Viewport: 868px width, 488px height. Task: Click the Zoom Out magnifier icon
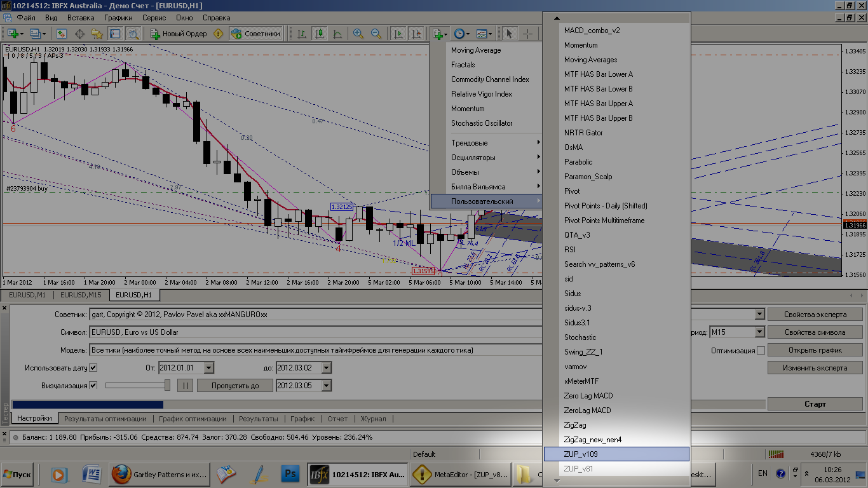click(x=376, y=34)
